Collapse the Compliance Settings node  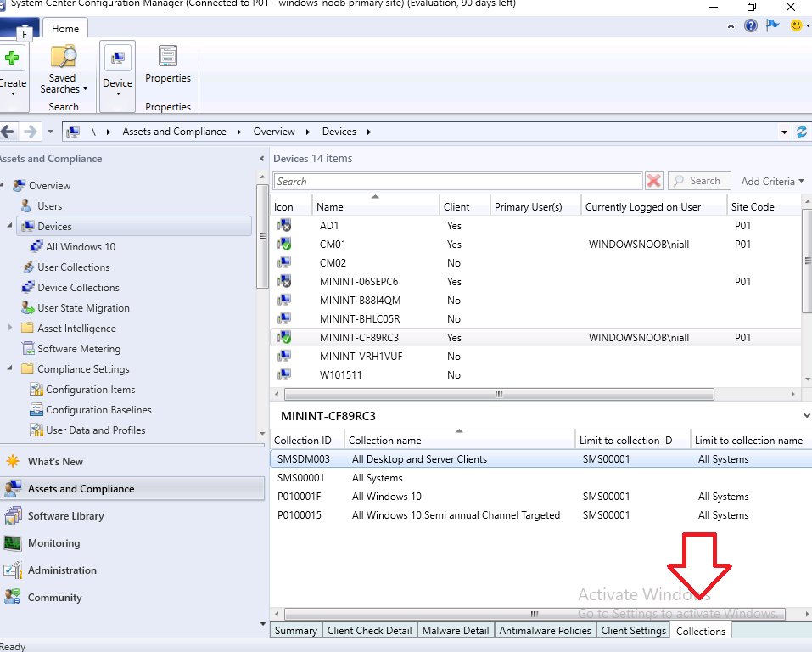pyautogui.click(x=10, y=368)
